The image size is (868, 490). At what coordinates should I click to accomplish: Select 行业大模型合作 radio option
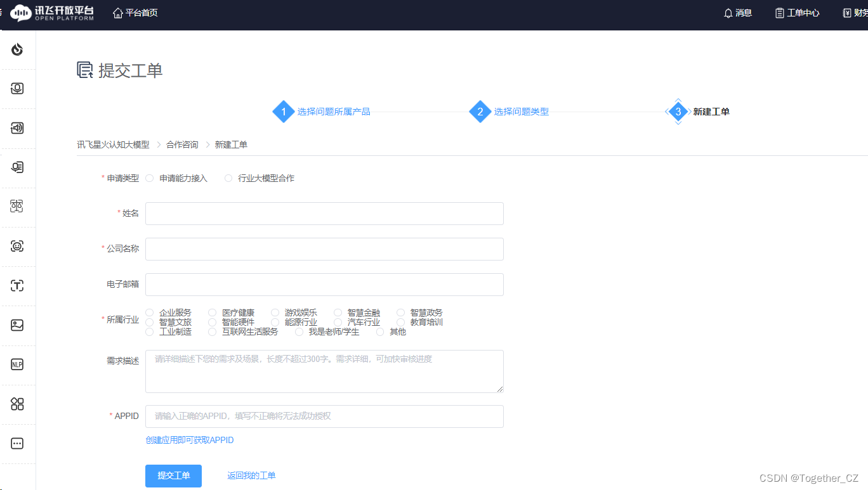coord(228,178)
